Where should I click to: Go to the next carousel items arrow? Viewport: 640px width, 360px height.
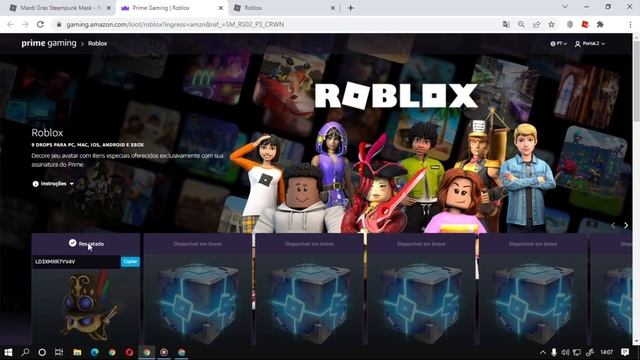[x=626, y=225]
